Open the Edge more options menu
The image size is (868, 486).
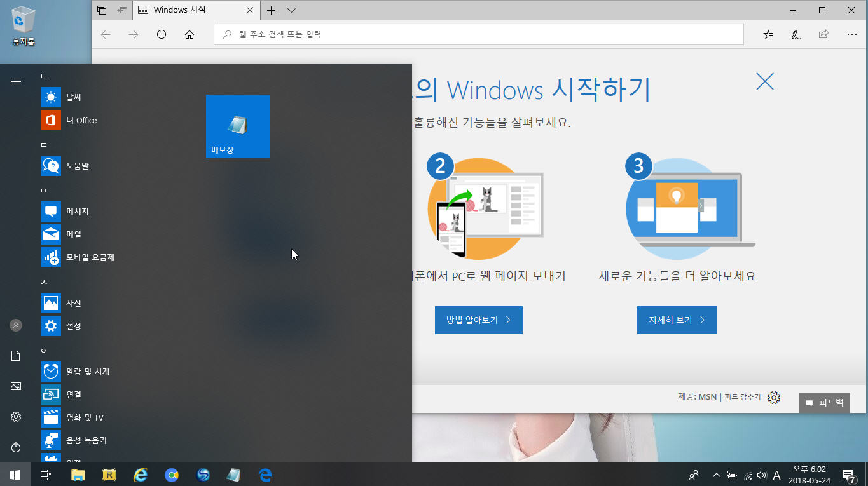(x=852, y=34)
